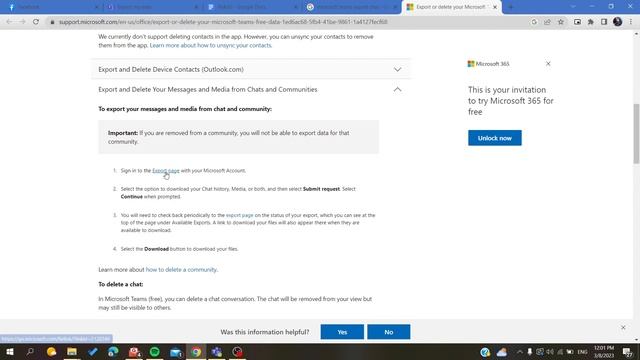Reload the page with the refresh icon

36,22
